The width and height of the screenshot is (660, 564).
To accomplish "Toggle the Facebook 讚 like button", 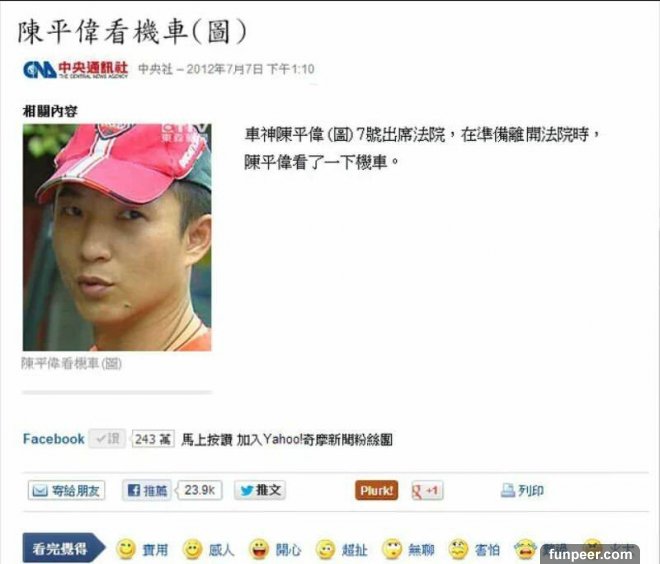I will click(x=107, y=439).
